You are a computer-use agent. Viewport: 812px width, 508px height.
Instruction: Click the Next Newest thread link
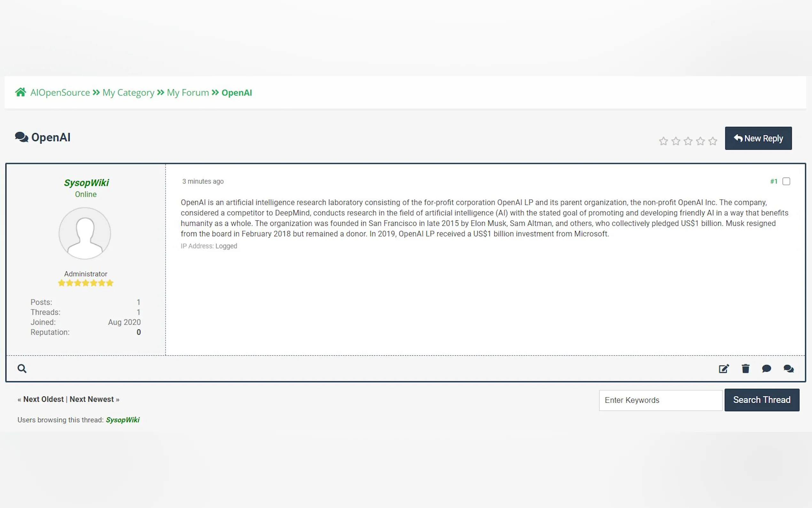tap(92, 399)
